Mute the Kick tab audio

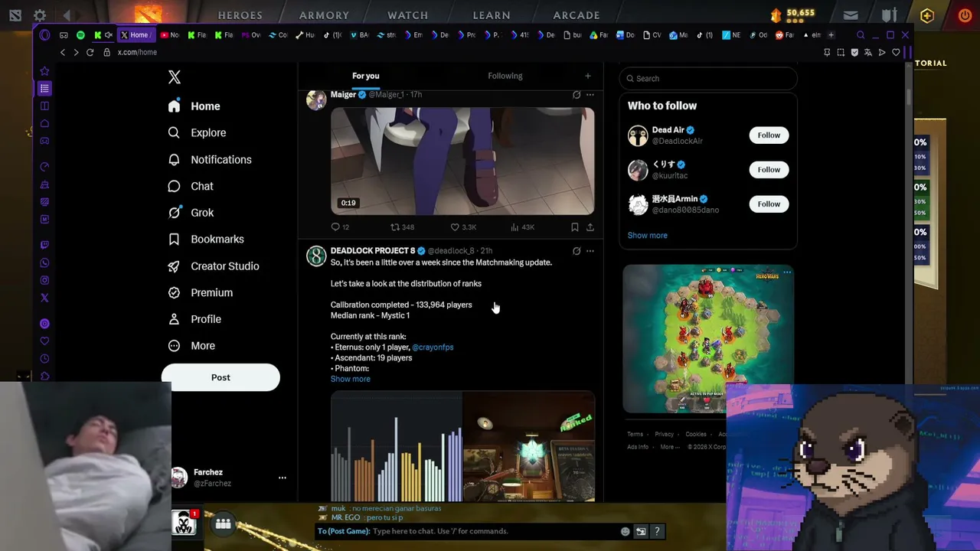coord(109,35)
